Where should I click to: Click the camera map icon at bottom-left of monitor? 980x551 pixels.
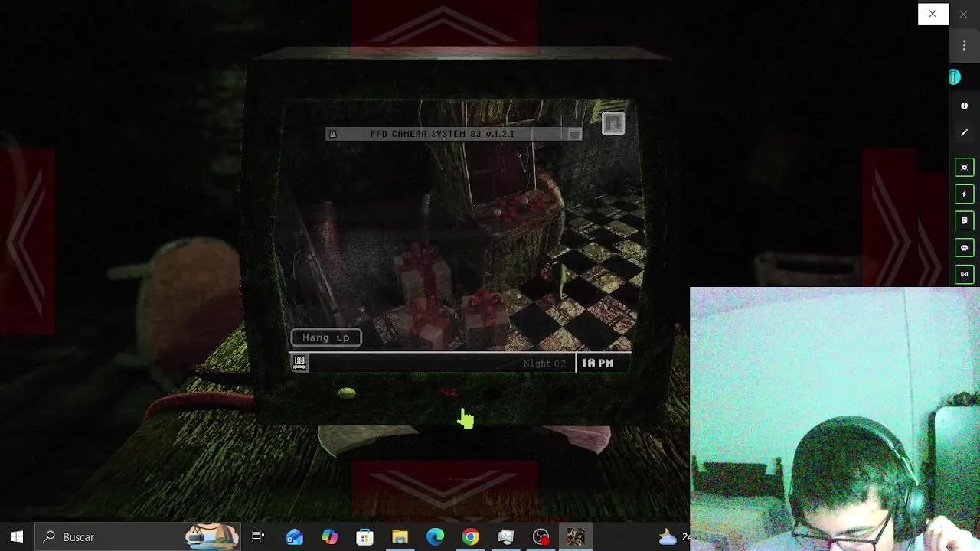(299, 363)
